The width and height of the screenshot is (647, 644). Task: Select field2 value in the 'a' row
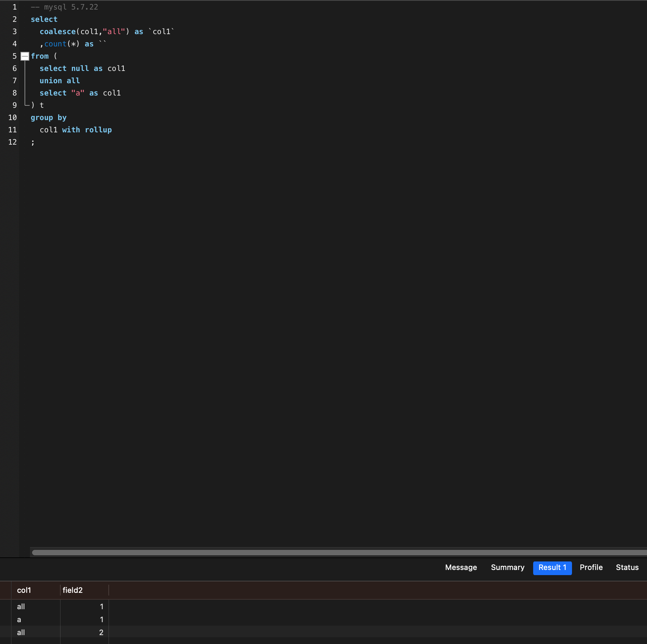coord(85,620)
